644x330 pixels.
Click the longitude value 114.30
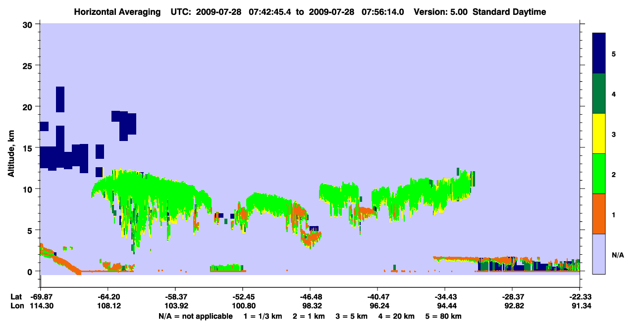point(41,306)
